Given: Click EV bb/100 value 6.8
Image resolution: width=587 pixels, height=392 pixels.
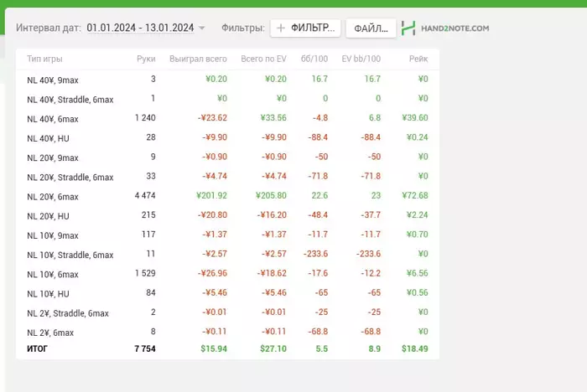Looking at the screenshot, I should (375, 117).
